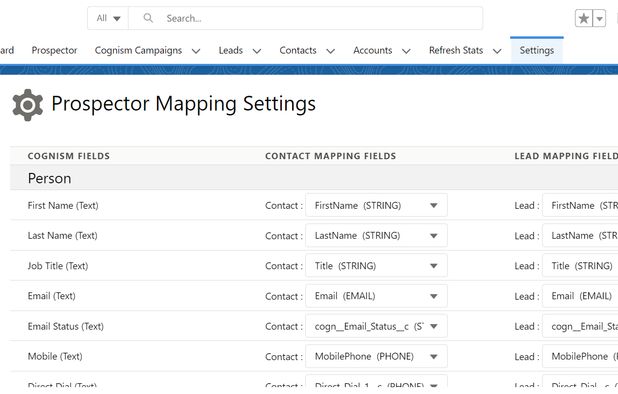Open Contact dropdown for Email Status row
The image size is (618, 394).
(376, 326)
